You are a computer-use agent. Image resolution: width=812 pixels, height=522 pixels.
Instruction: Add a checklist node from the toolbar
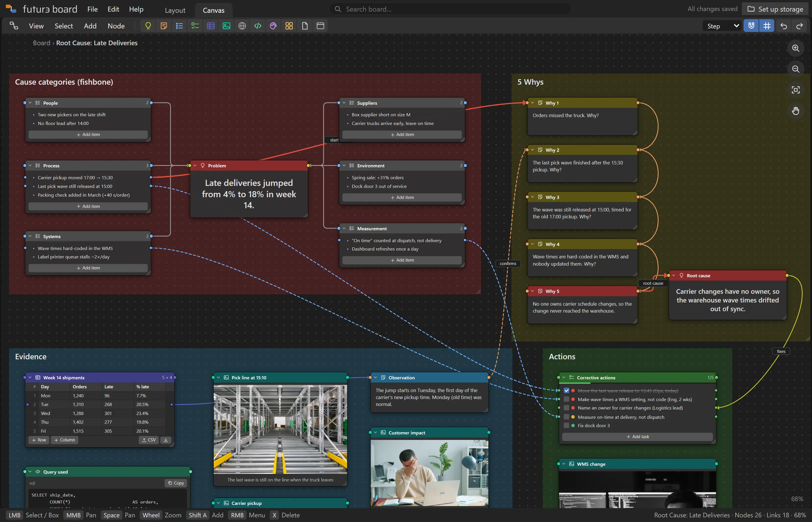point(195,26)
